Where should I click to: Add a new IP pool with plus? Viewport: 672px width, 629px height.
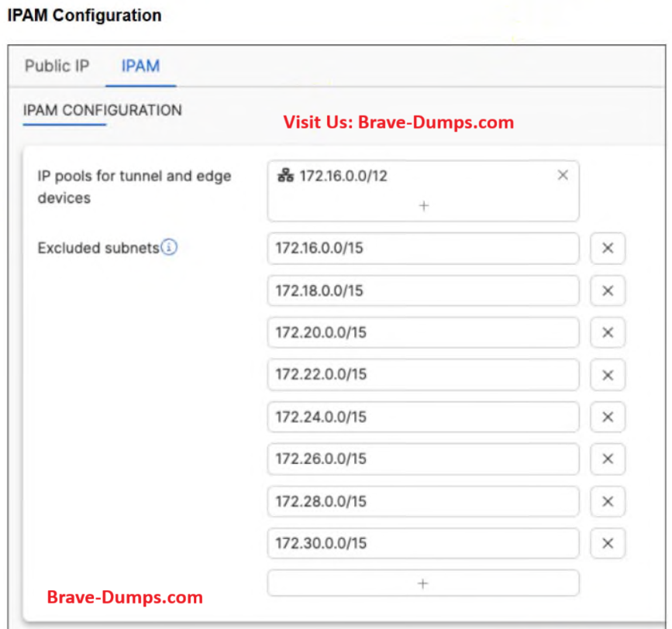[x=423, y=206]
